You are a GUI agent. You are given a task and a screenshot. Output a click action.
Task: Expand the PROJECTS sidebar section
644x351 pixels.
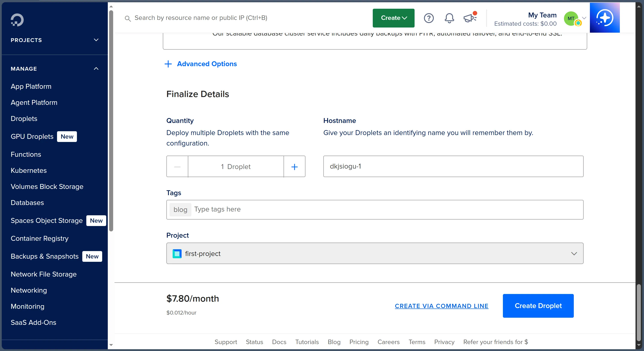55,40
